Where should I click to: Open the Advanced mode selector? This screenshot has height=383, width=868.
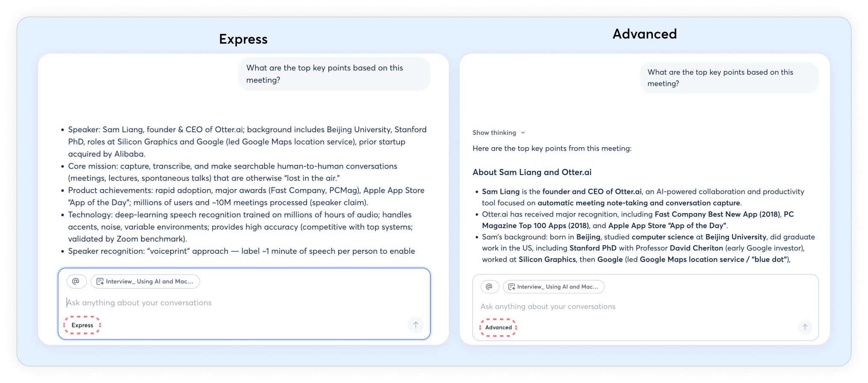point(498,327)
